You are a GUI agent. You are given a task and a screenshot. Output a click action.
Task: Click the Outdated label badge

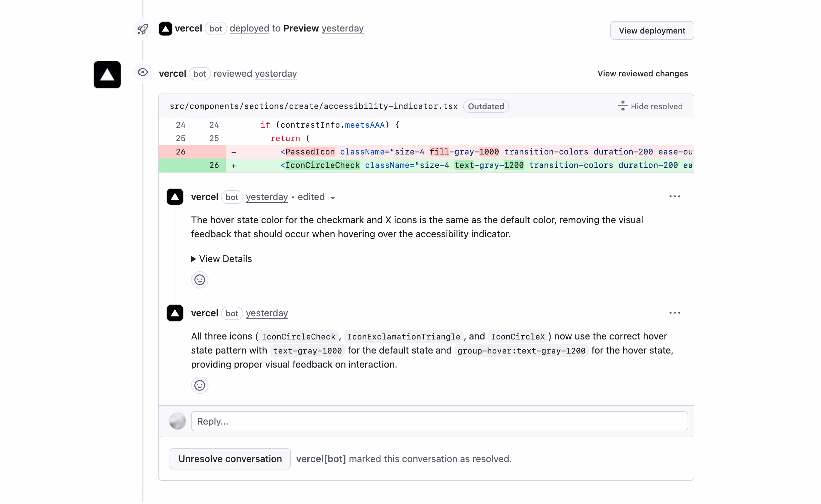486,106
